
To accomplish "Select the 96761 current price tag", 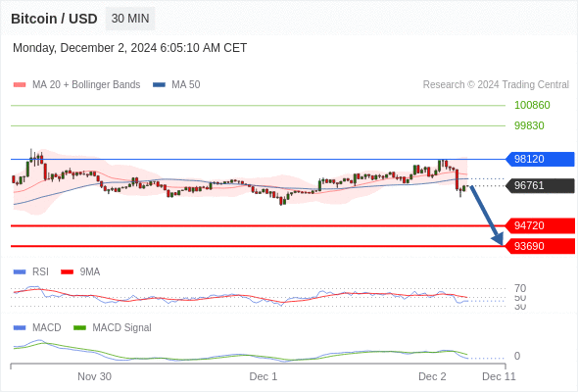I will 540,185.
